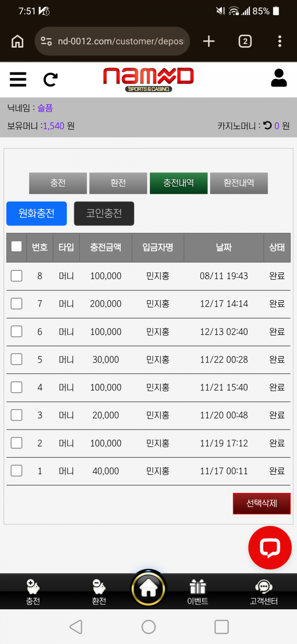Image resolution: width=297 pixels, height=644 pixels.
Task: Tap the page refresh arrow icon
Action: (x=50, y=79)
